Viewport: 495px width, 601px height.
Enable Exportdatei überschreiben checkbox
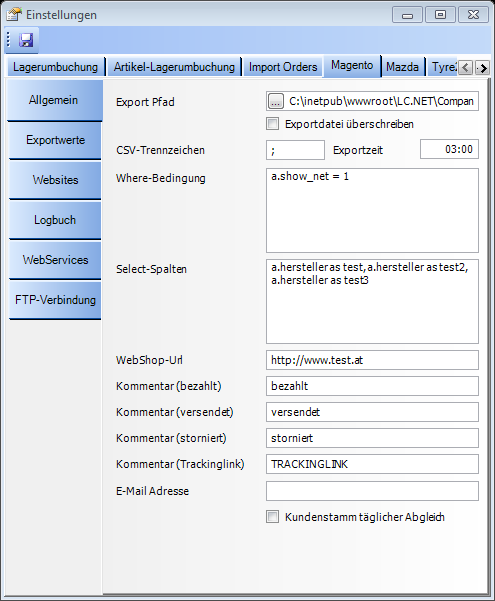point(272,124)
